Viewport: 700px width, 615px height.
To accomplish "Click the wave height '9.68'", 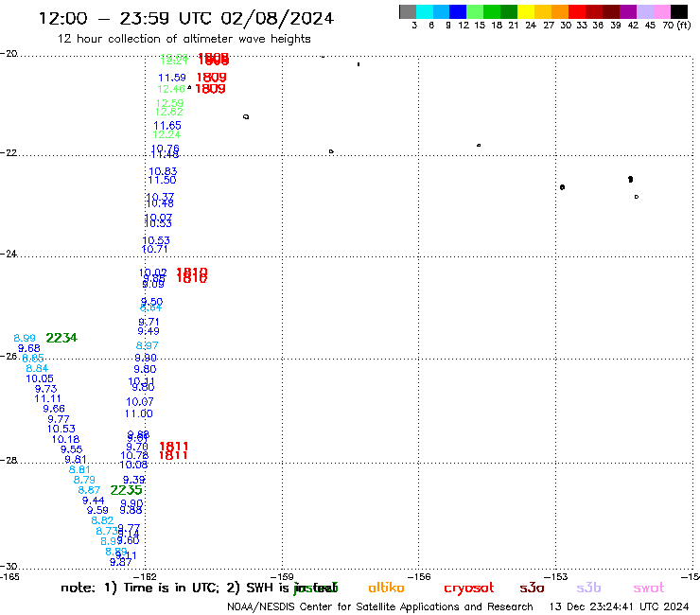I will [x=29, y=348].
